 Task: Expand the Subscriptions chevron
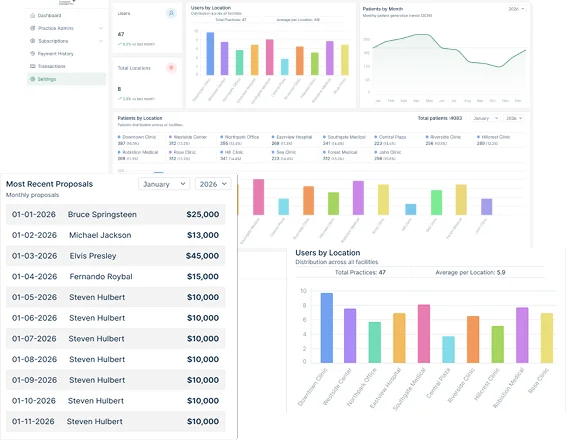coord(101,41)
